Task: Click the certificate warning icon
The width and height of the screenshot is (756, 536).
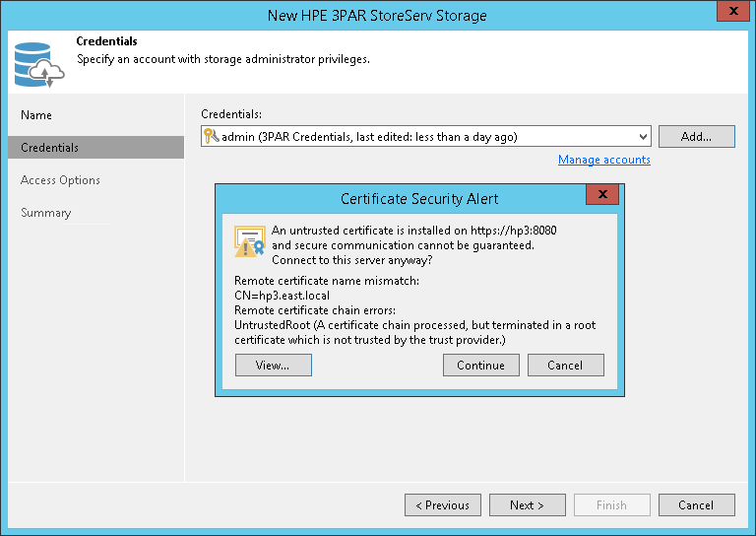Action: (x=249, y=242)
